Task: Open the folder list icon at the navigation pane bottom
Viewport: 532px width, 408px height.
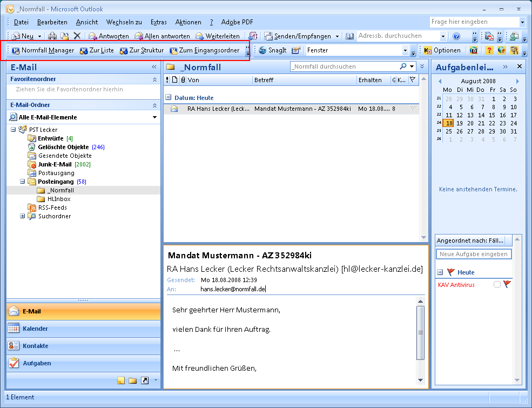Action: [x=133, y=380]
